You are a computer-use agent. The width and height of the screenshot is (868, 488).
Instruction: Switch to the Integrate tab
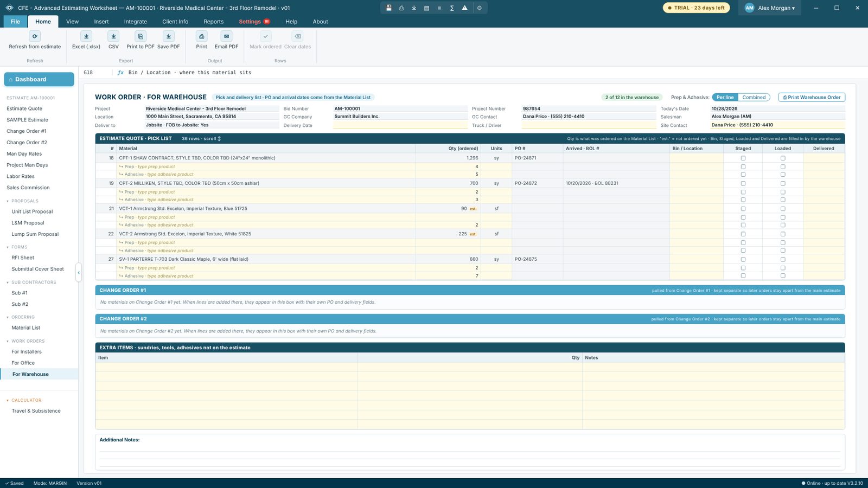click(136, 22)
